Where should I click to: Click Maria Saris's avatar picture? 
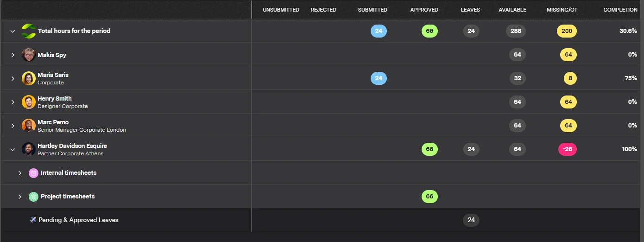[x=29, y=78]
